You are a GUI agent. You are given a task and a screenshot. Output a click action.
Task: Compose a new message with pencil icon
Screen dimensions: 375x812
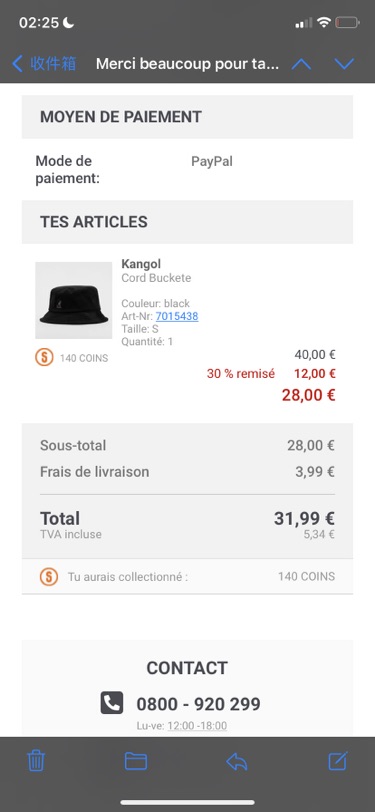point(338,761)
